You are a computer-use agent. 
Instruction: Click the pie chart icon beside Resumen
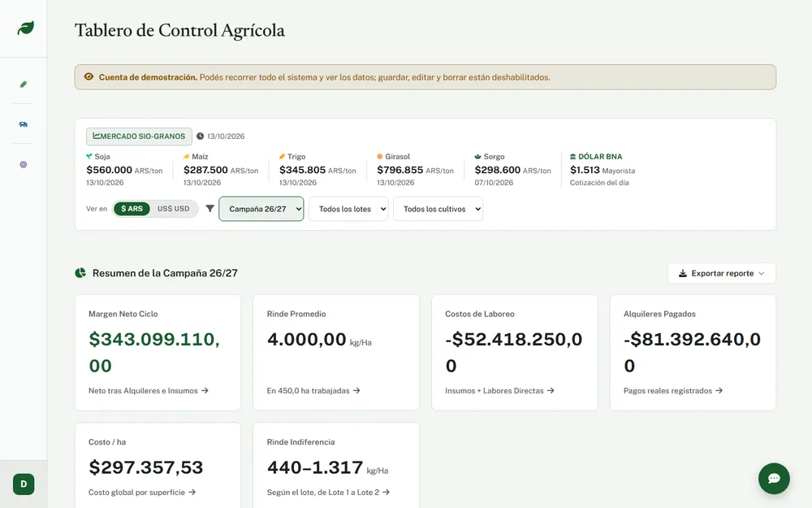[x=80, y=272]
